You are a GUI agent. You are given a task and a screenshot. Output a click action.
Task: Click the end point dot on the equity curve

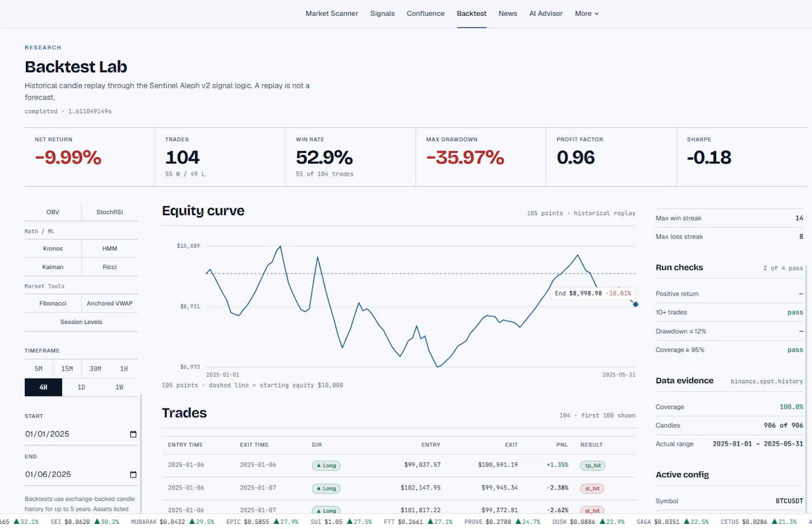pyautogui.click(x=635, y=305)
